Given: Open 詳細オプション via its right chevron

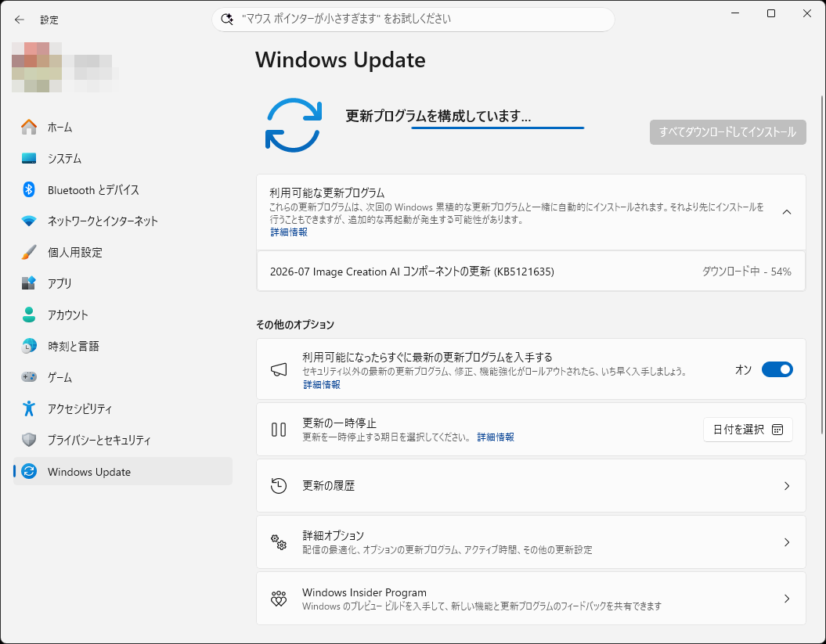Looking at the screenshot, I should [787, 541].
